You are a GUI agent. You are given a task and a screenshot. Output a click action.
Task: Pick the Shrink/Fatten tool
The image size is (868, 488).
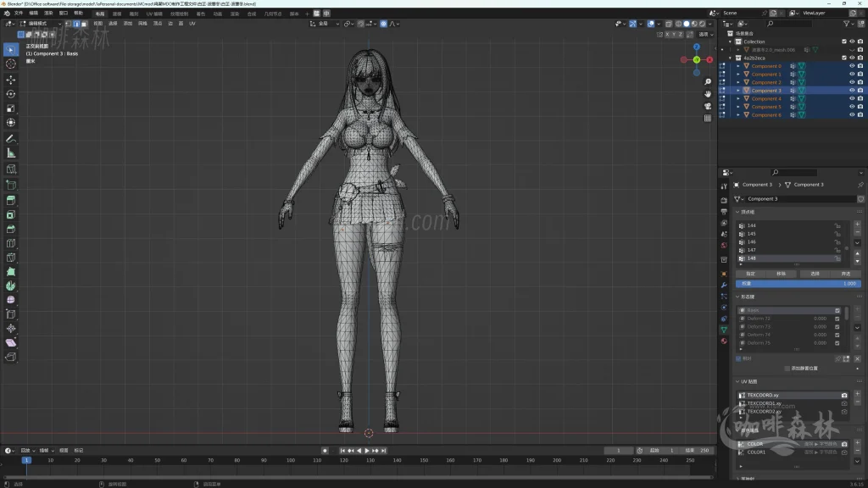pyautogui.click(x=10, y=329)
